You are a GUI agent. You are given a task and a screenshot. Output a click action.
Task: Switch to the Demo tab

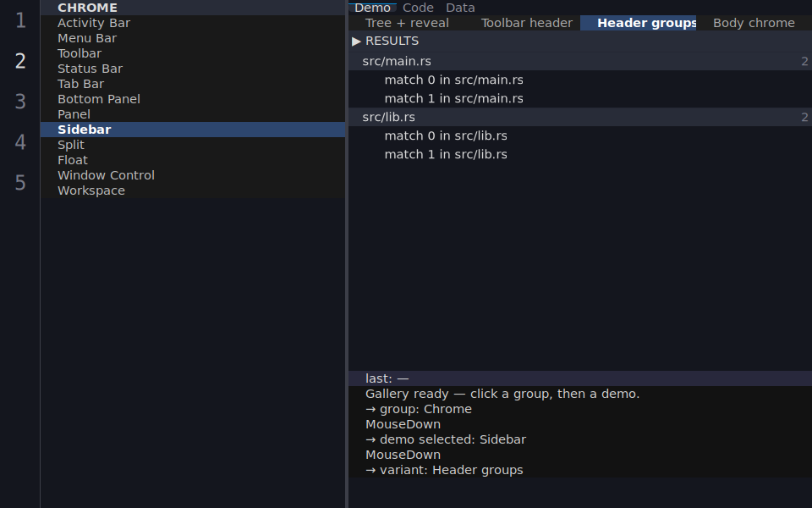click(x=372, y=8)
